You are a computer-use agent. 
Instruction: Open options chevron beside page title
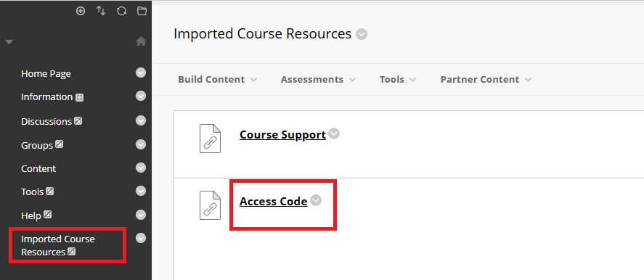coord(362,33)
